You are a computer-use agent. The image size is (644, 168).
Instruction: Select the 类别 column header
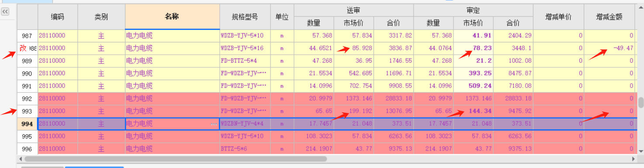(x=101, y=17)
